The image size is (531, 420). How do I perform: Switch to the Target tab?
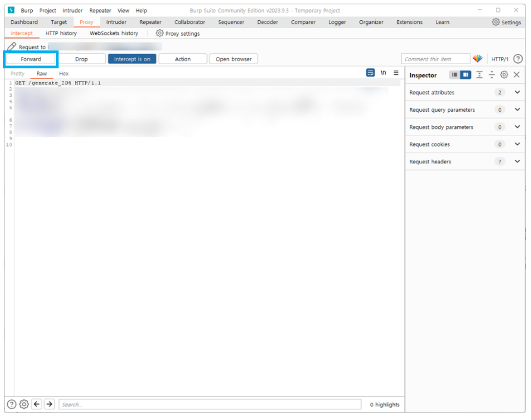[x=59, y=22]
